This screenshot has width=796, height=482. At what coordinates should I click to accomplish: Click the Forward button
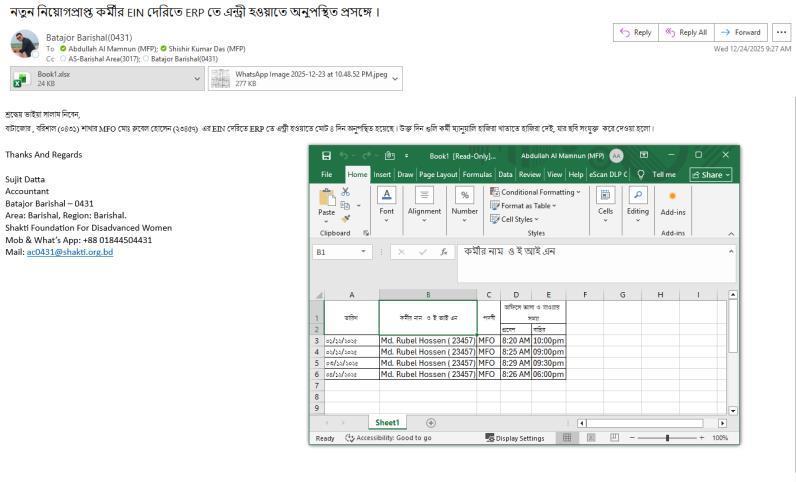[742, 32]
